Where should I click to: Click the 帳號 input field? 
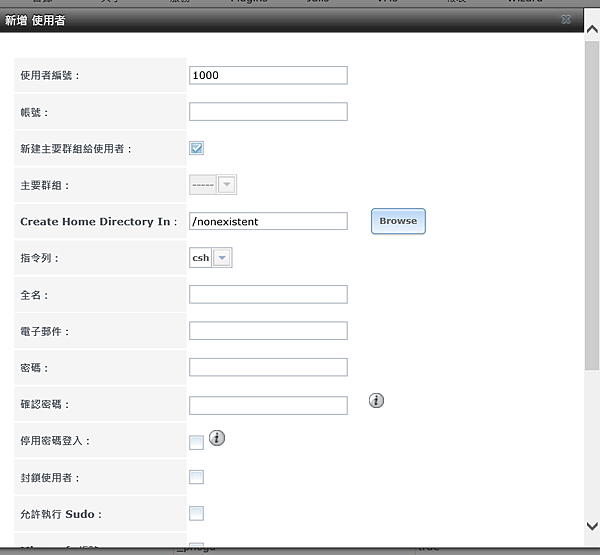268,111
